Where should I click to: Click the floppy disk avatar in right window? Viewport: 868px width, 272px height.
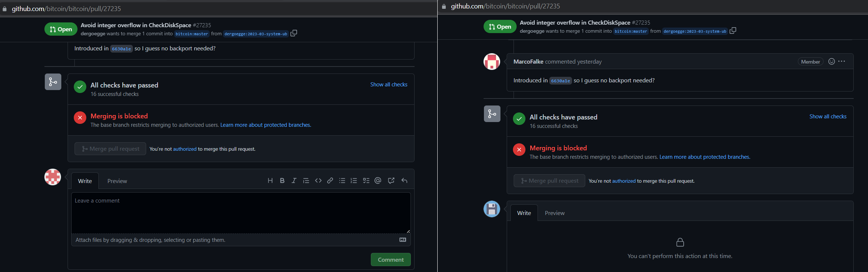click(x=492, y=209)
